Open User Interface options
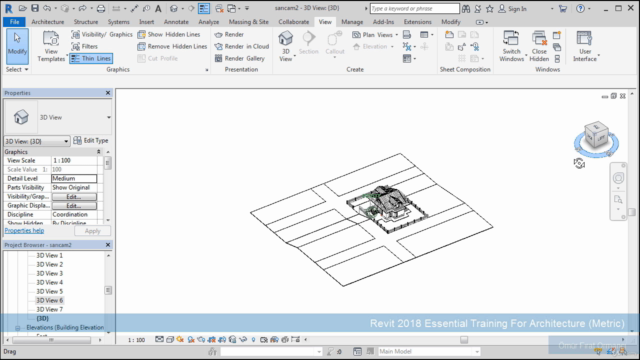The width and height of the screenshot is (640, 360). (x=585, y=46)
